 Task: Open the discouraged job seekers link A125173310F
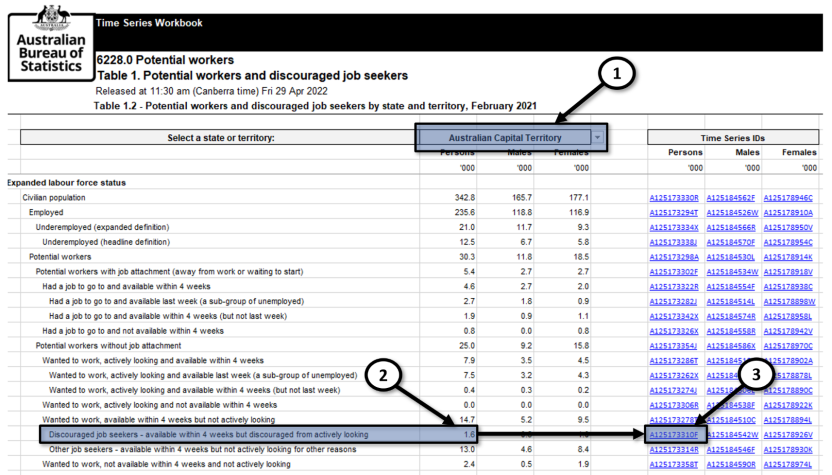(x=674, y=435)
